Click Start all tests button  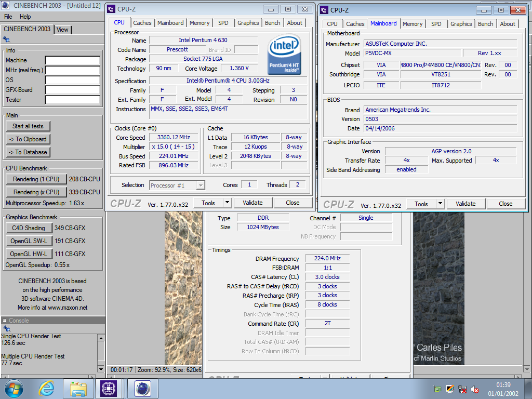[28, 126]
